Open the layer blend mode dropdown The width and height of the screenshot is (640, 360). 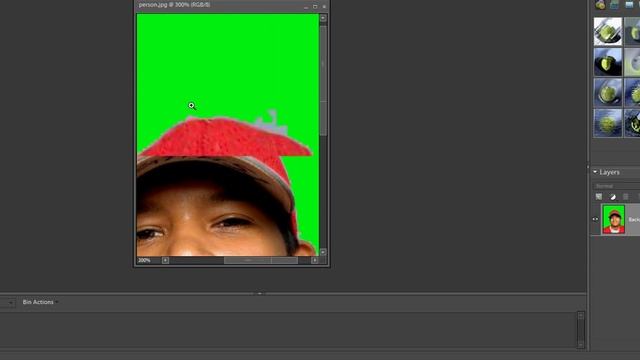[616, 186]
